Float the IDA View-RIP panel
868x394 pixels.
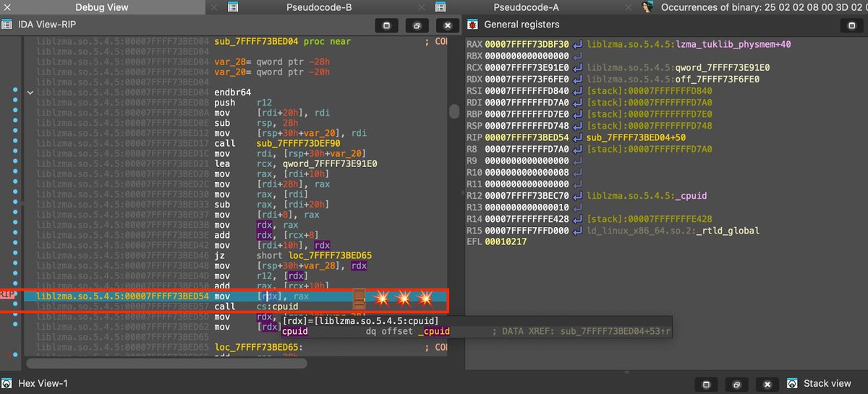417,25
